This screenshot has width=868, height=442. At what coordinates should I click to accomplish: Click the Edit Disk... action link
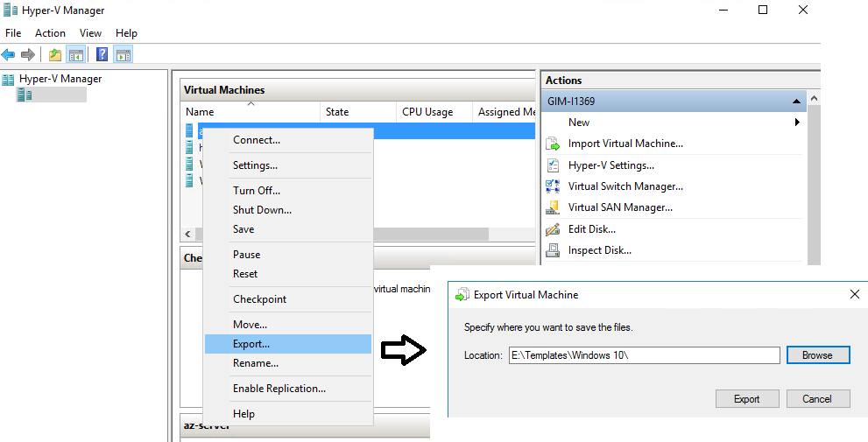592,229
